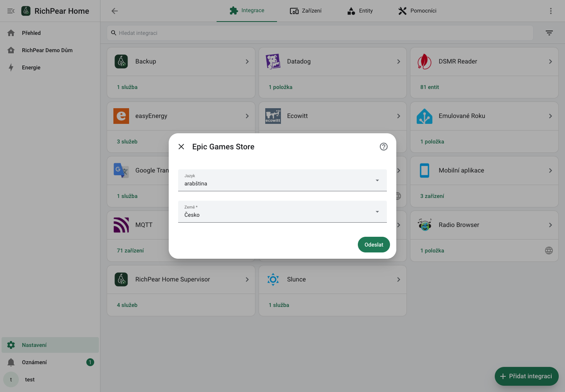Expand the Backup integration chevron
Screen dimensions: 565x392
click(x=247, y=62)
